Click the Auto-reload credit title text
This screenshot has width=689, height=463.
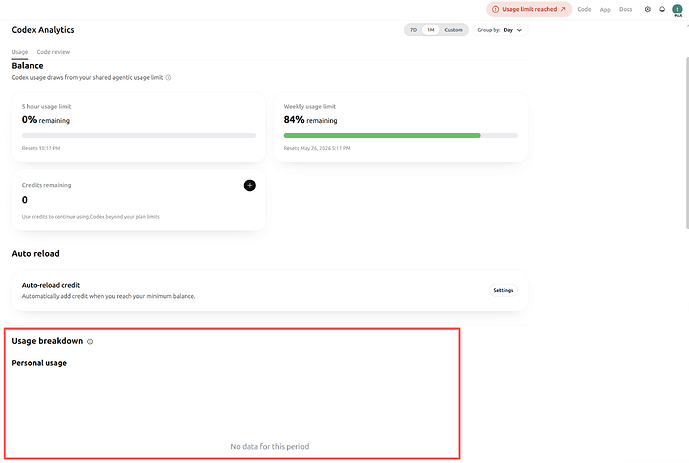click(51, 285)
